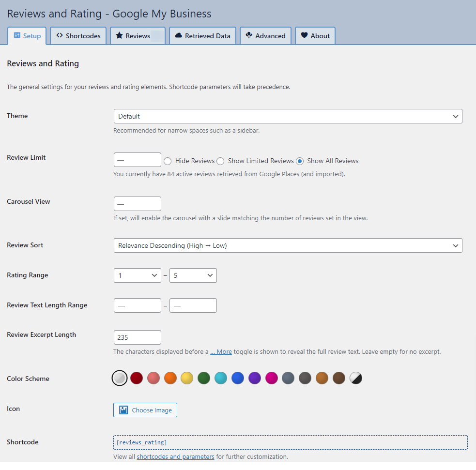Pick the yellow color scheme
The width and height of the screenshot is (476, 470).
(x=187, y=378)
